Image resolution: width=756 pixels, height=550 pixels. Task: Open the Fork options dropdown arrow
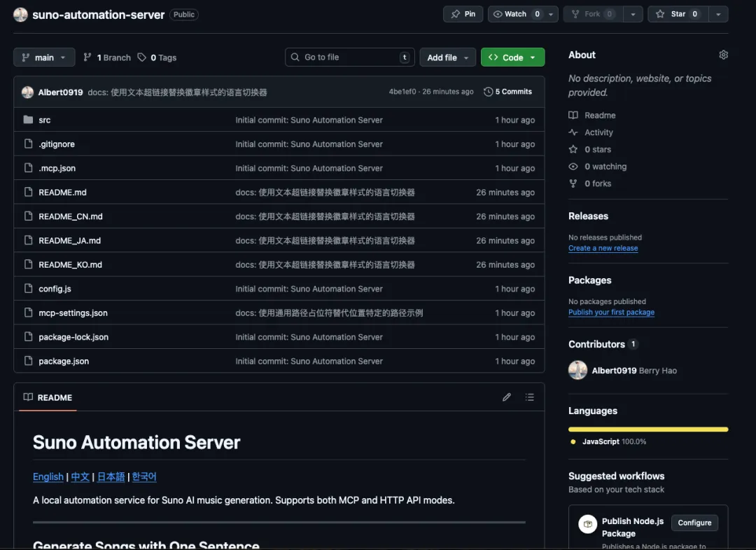(x=633, y=14)
